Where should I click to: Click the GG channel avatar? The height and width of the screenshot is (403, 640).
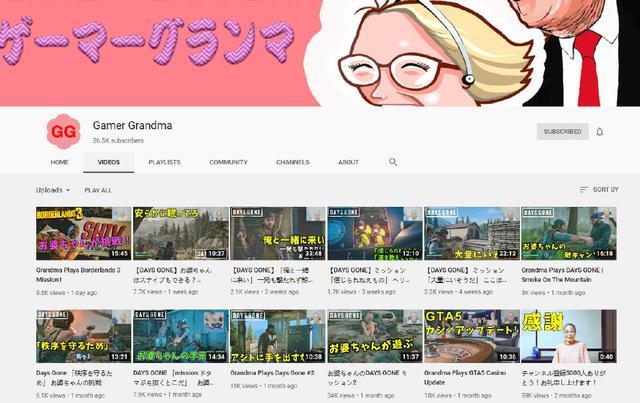63,131
